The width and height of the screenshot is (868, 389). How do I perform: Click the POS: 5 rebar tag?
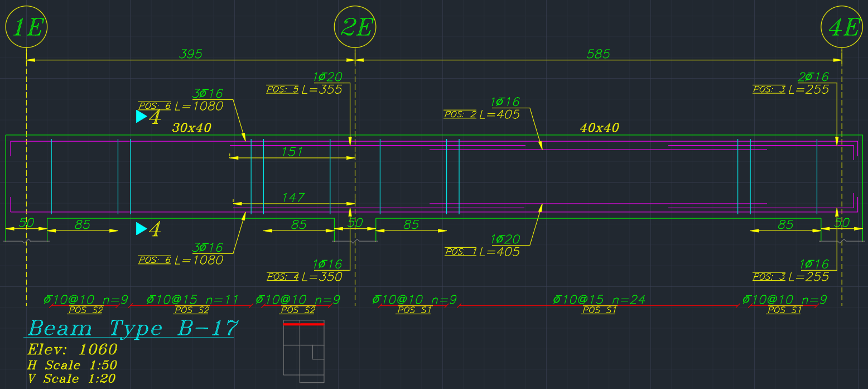point(282,89)
